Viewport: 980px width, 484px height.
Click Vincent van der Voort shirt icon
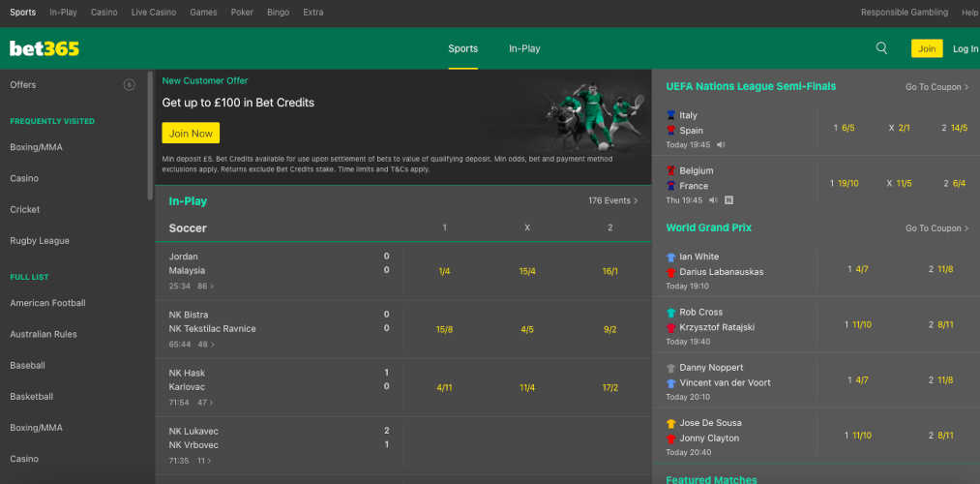tap(671, 382)
